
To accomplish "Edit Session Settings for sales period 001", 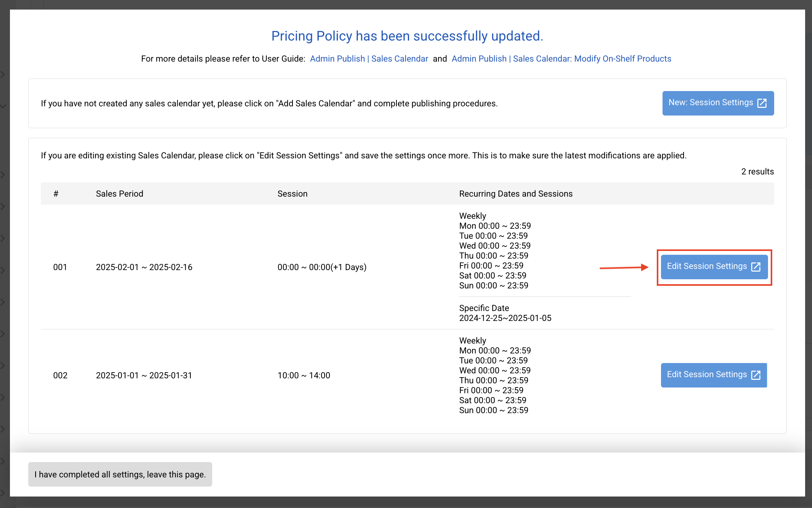I will 707,267.
